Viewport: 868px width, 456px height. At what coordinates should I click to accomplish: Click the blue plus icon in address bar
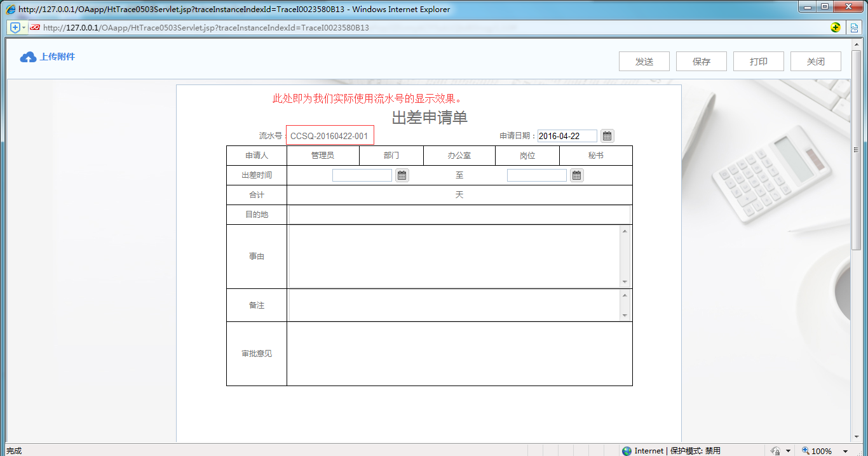(15, 27)
